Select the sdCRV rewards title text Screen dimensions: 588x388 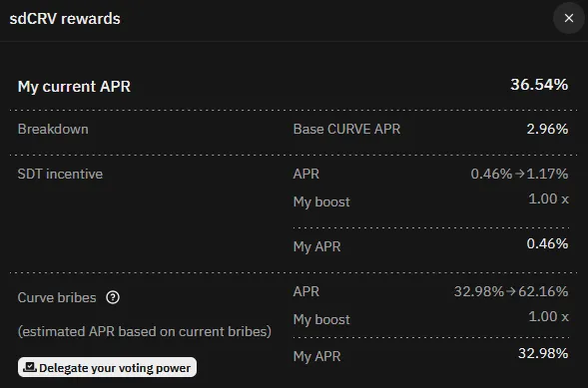65,18
